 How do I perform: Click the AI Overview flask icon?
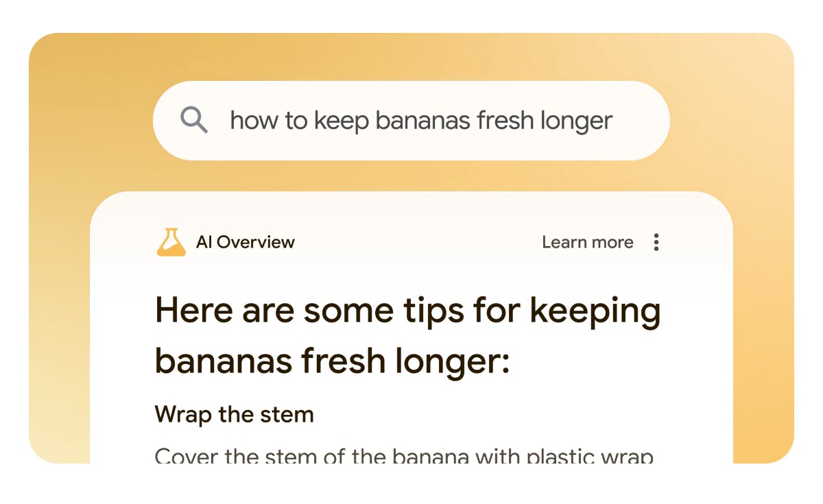171,242
